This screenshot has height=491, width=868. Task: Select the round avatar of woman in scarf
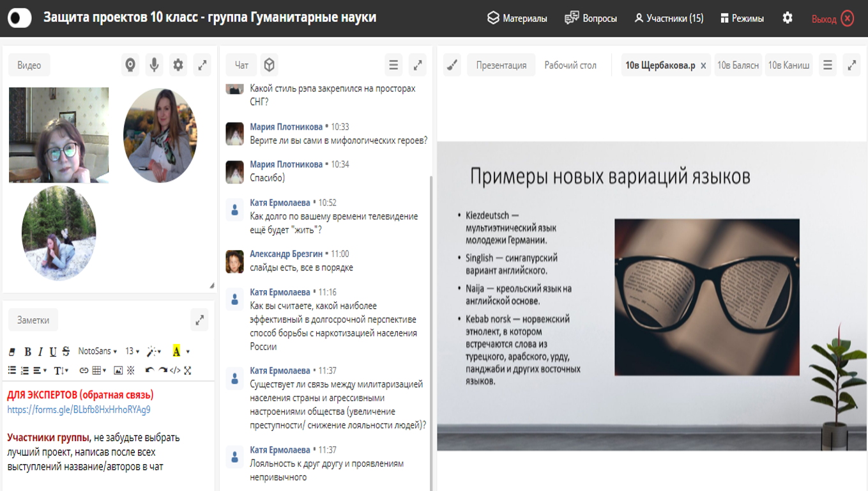pyautogui.click(x=160, y=135)
